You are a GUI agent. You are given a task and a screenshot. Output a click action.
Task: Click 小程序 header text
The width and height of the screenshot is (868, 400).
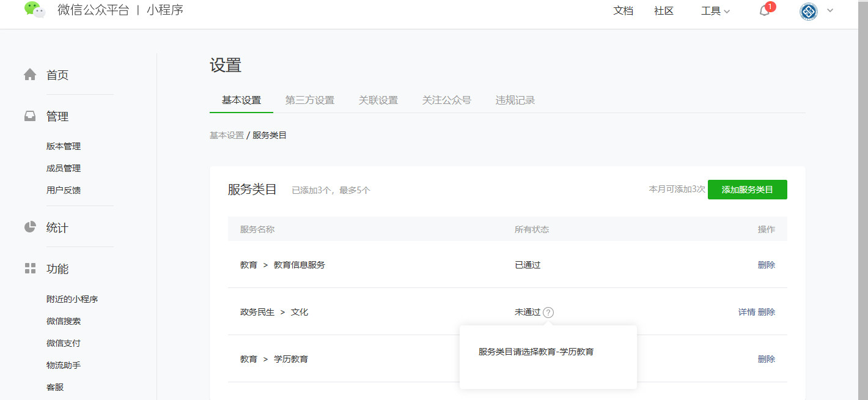(x=165, y=10)
